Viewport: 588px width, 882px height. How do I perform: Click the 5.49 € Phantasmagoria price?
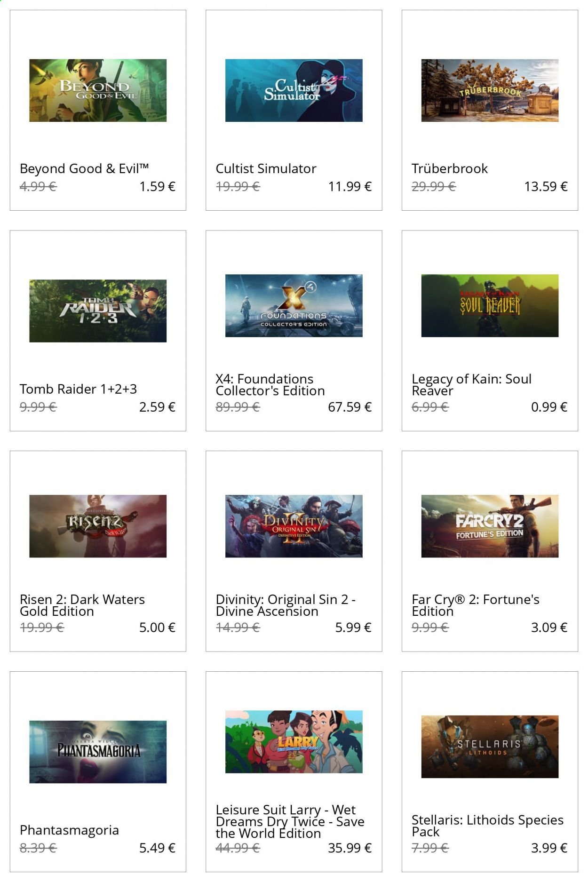pos(157,848)
